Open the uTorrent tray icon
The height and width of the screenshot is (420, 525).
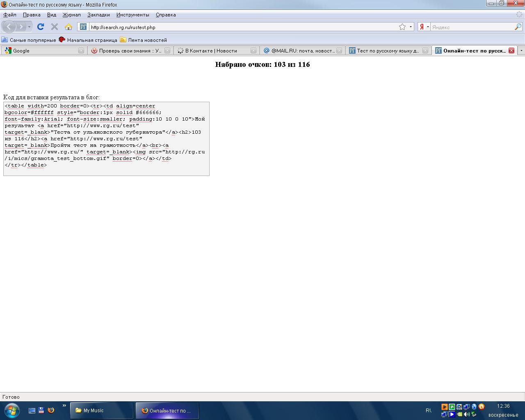pos(452,407)
